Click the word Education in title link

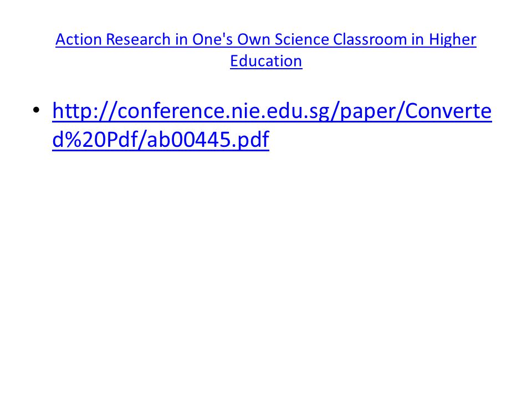coord(266,62)
